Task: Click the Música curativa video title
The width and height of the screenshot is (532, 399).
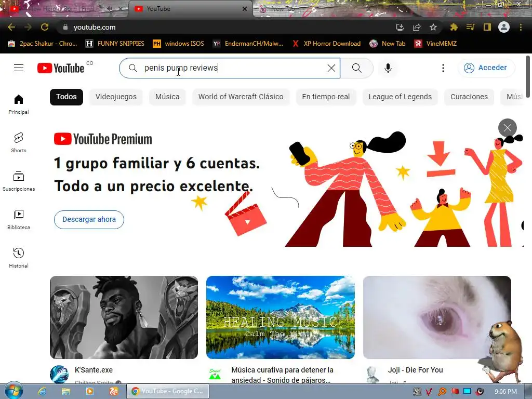Action: [x=282, y=375]
